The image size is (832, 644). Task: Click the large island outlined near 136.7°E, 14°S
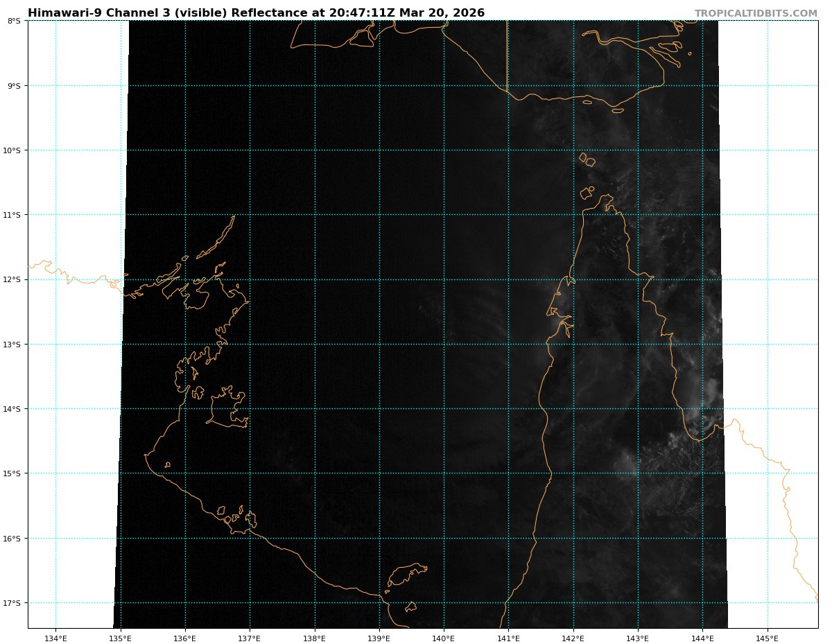[227, 409]
